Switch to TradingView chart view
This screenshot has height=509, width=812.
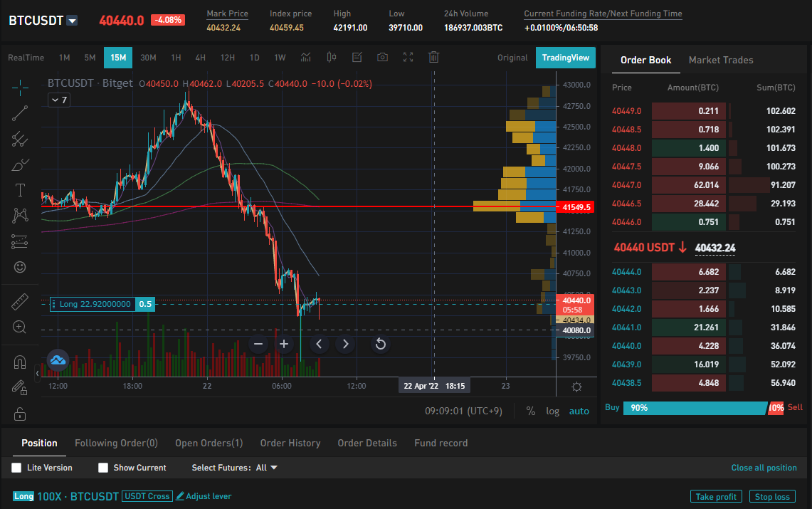(566, 58)
